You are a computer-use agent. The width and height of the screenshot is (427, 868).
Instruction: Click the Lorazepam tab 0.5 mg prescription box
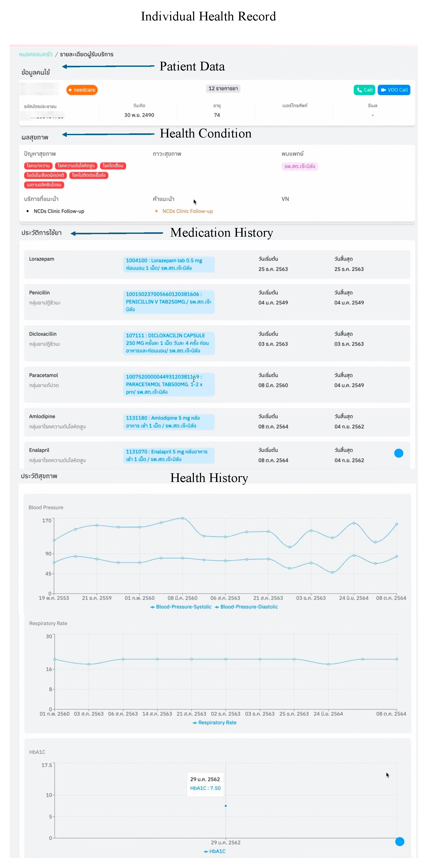click(x=169, y=264)
